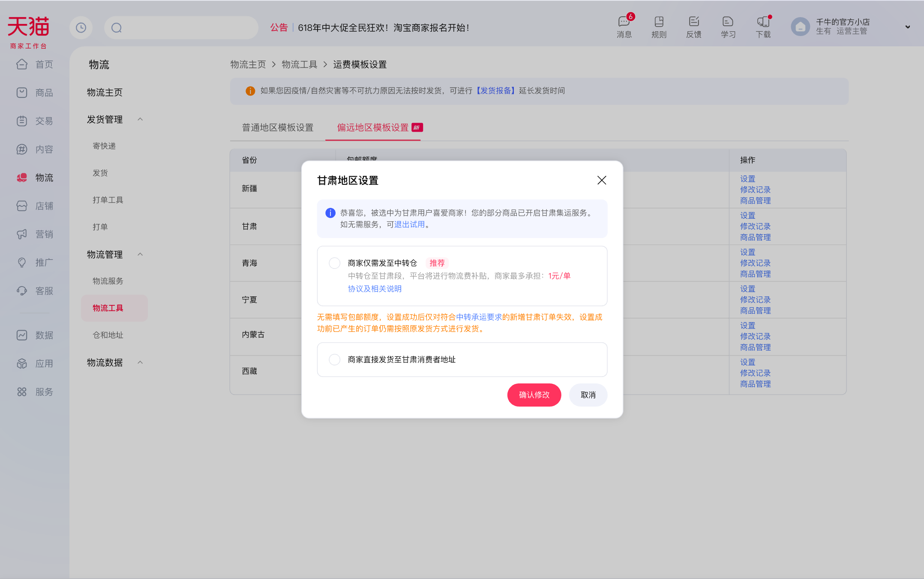
Task: Open the 消息 notifications icon
Action: pyautogui.click(x=624, y=27)
